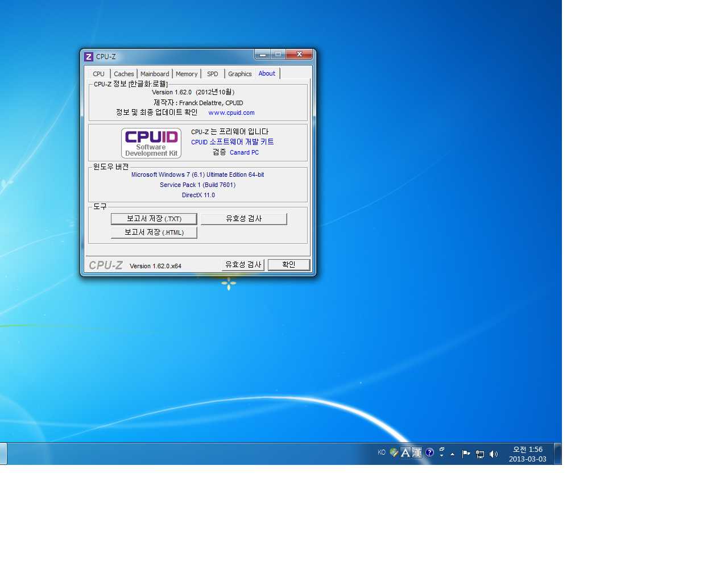Click the 'DirectX 11.0' text
This screenshot has height=582, width=728.
(x=198, y=195)
